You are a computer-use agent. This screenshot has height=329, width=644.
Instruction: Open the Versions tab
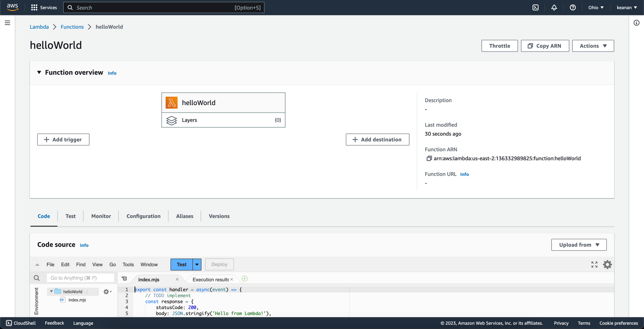tap(219, 216)
